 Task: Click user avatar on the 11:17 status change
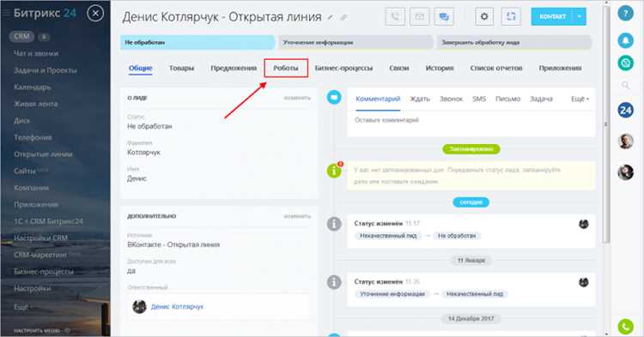click(583, 224)
